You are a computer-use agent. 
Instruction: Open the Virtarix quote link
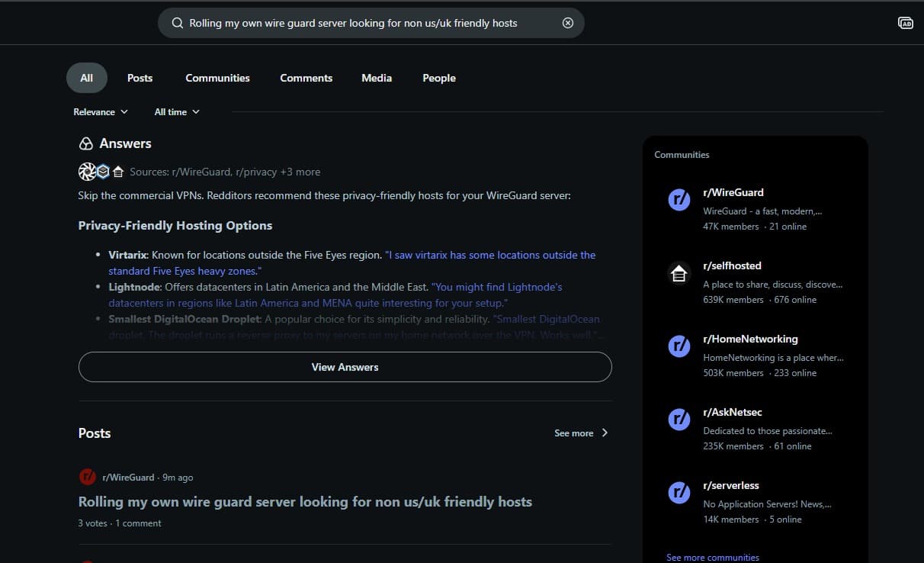(x=352, y=263)
